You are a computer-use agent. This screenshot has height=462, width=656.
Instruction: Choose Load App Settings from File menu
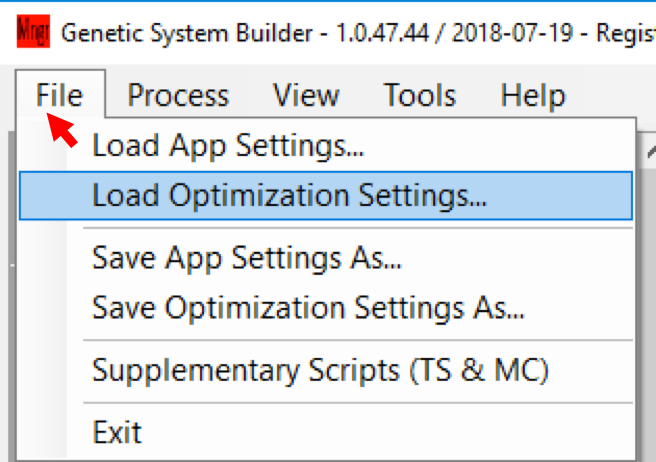coord(228,147)
